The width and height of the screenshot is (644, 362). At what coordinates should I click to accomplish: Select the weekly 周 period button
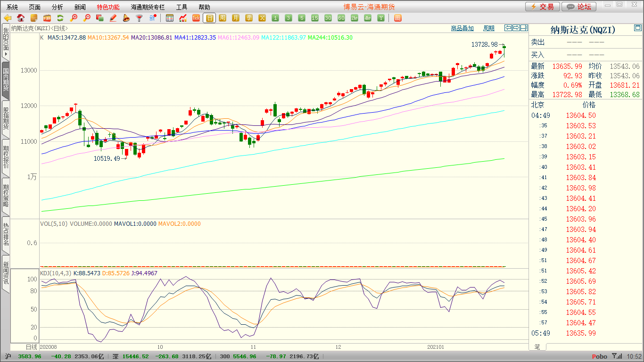(223, 18)
